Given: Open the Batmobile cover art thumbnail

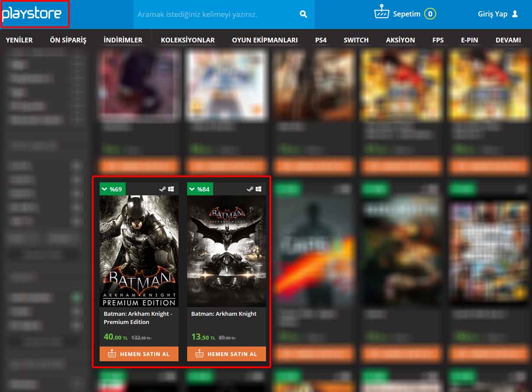Looking at the screenshot, I should pyautogui.click(x=226, y=251).
